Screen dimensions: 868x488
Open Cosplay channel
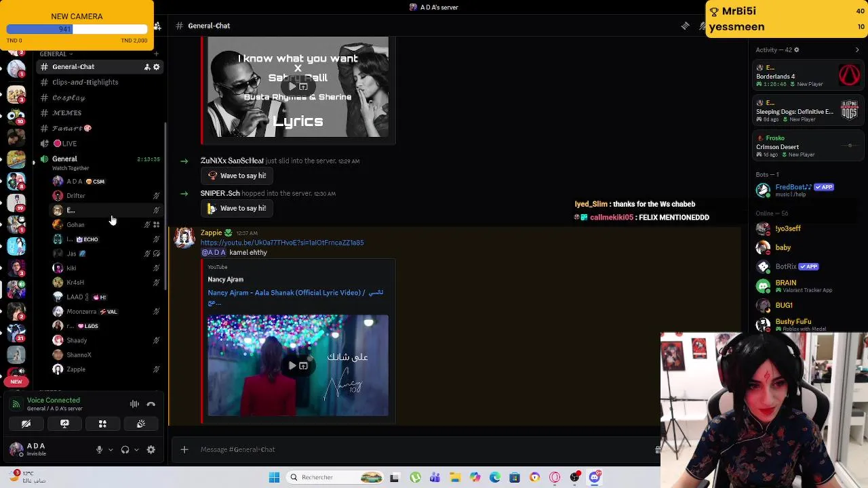coord(68,98)
